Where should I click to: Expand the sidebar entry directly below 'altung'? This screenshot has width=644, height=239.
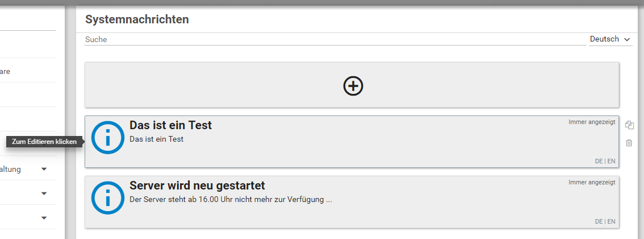[44, 193]
